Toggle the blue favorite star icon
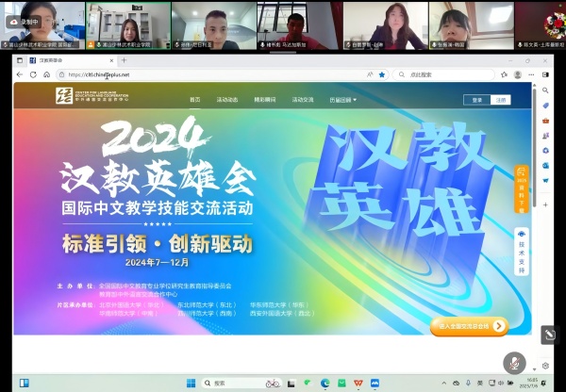Screen dimensions: 566x392 pos(381,74)
